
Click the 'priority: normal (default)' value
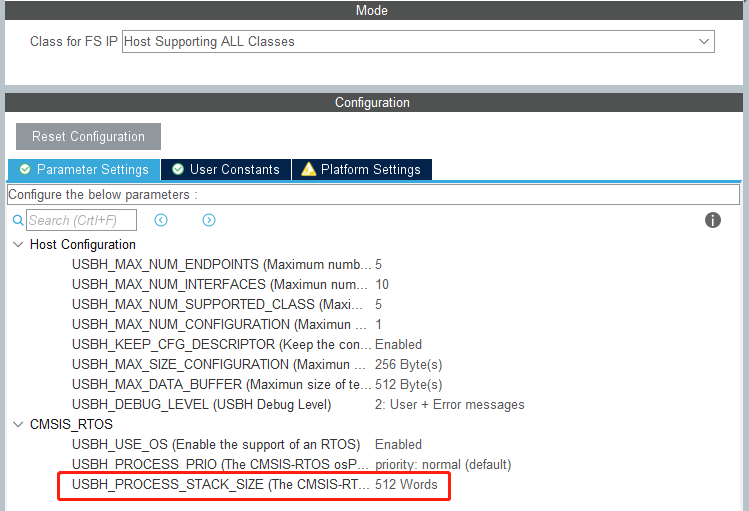(x=443, y=465)
